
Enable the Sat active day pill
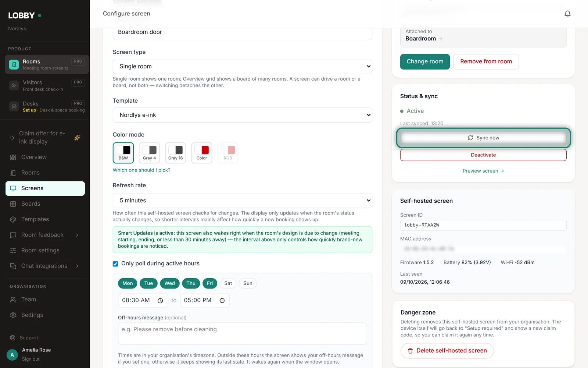pyautogui.click(x=228, y=283)
